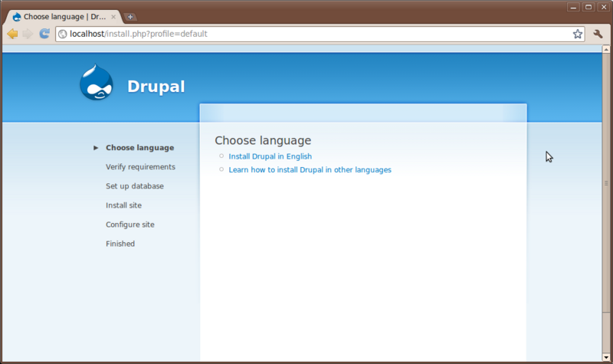Click the Drupal droplet logo
The image size is (613, 364).
coord(97,83)
